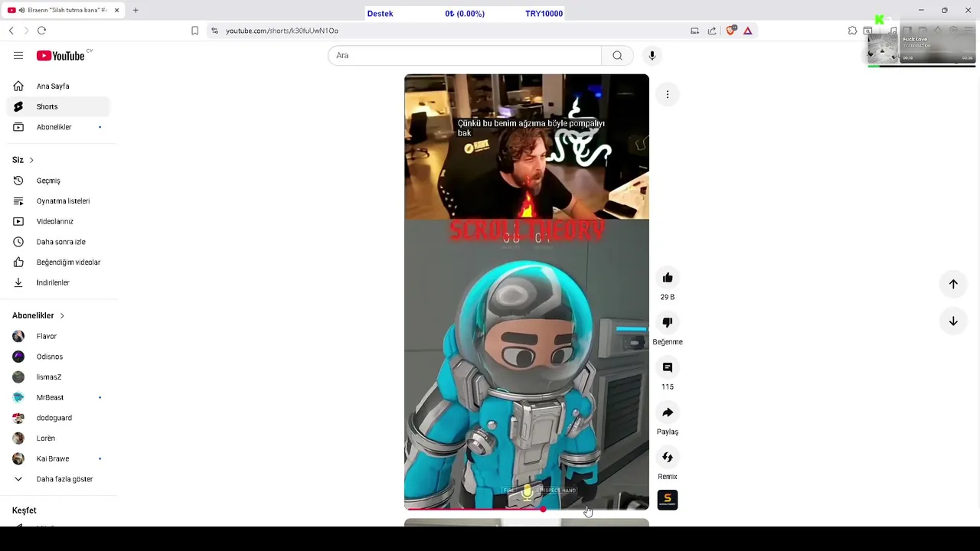This screenshot has height=551, width=980.
Task: Click the share page icon in address bar
Action: [712, 31]
